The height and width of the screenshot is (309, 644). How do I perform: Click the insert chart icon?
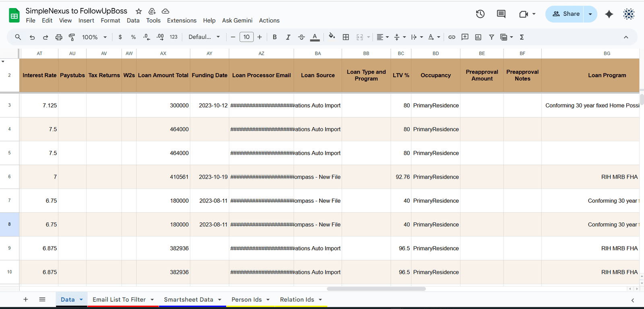pos(478,37)
